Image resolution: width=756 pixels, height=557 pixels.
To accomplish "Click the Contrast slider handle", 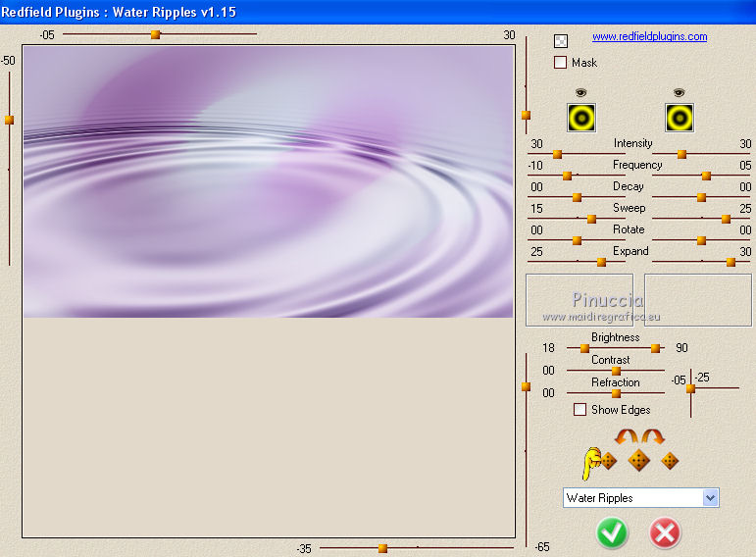I will coord(616,371).
